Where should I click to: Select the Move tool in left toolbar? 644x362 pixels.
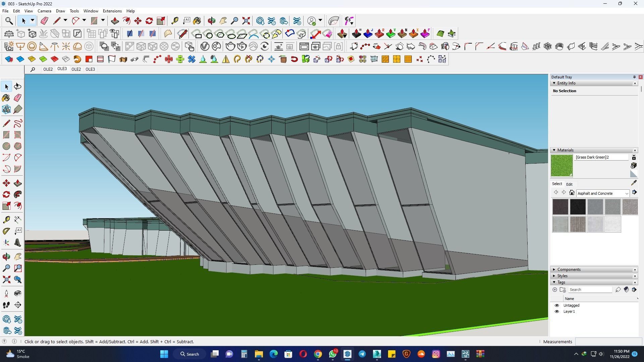tap(6, 183)
